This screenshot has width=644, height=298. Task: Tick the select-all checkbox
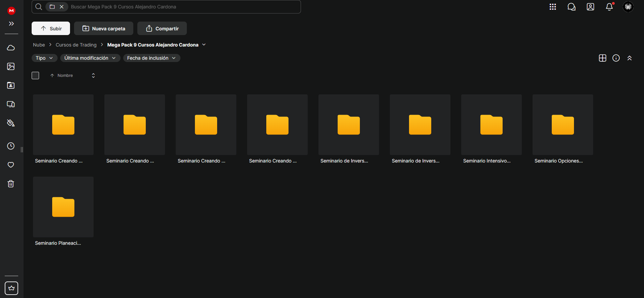[x=35, y=76]
